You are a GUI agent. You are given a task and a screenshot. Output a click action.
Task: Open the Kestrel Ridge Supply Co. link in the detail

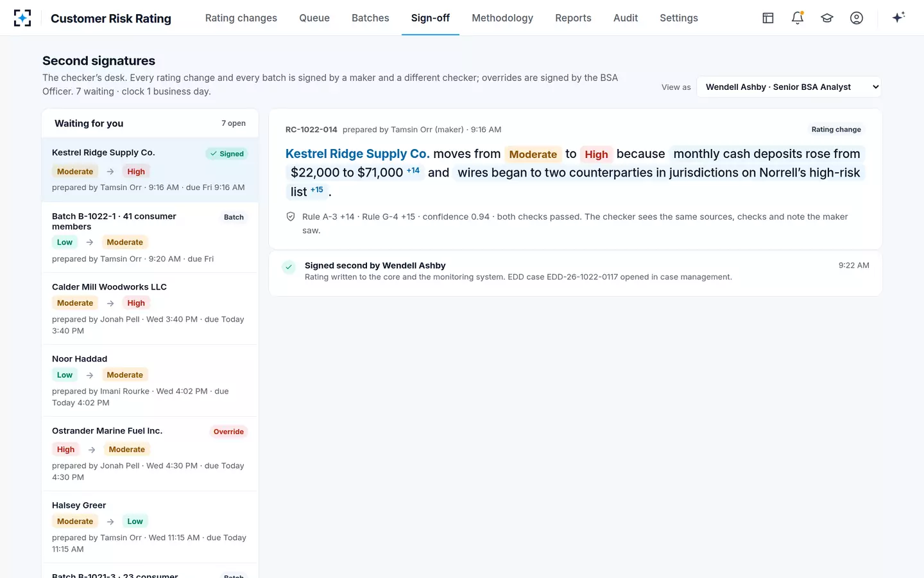(x=357, y=153)
